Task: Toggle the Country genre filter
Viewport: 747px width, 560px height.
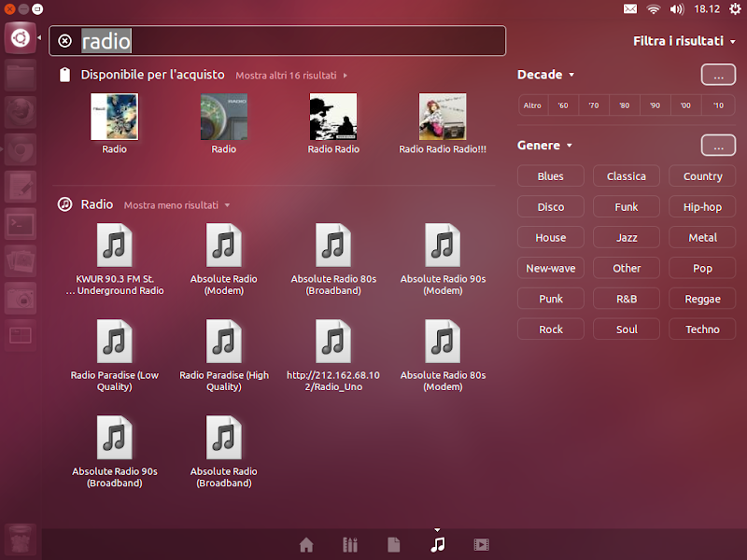Action: pos(702,176)
